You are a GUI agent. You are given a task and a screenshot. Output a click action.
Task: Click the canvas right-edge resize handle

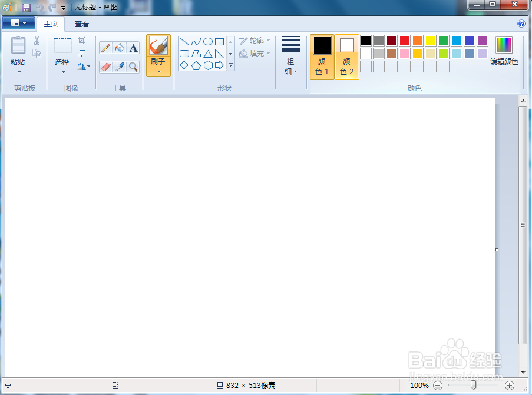pos(497,250)
